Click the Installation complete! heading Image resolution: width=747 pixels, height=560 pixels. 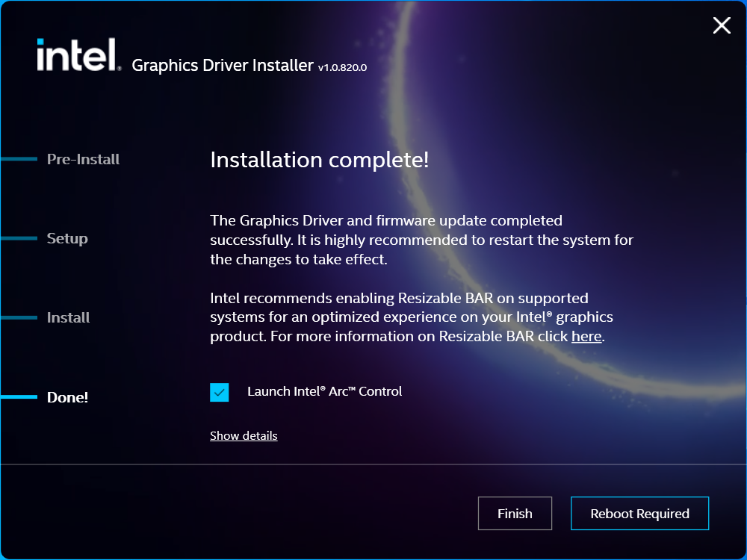321,160
